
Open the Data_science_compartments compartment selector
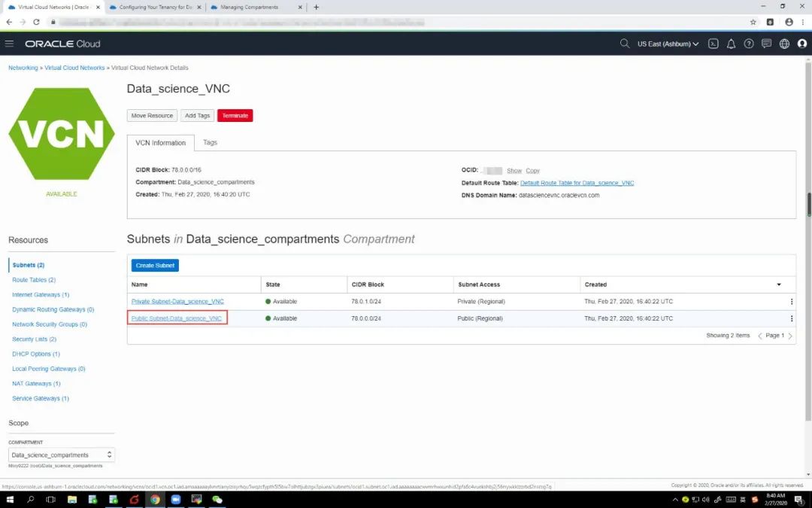[62, 455]
